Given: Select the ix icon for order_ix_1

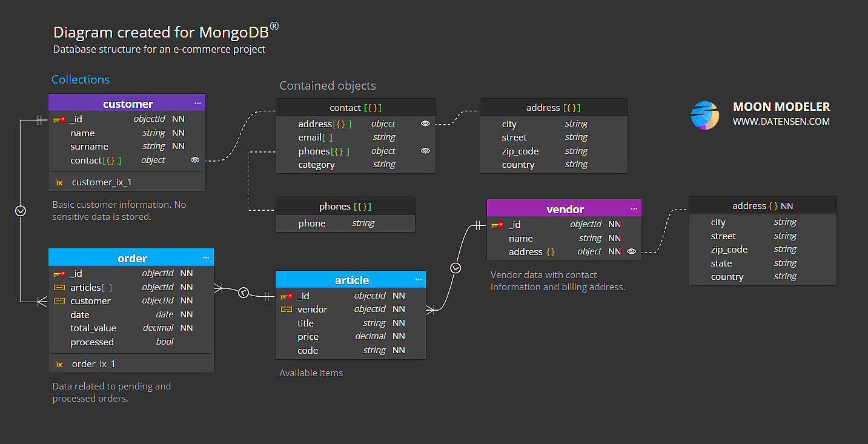Looking at the screenshot, I should tap(59, 363).
